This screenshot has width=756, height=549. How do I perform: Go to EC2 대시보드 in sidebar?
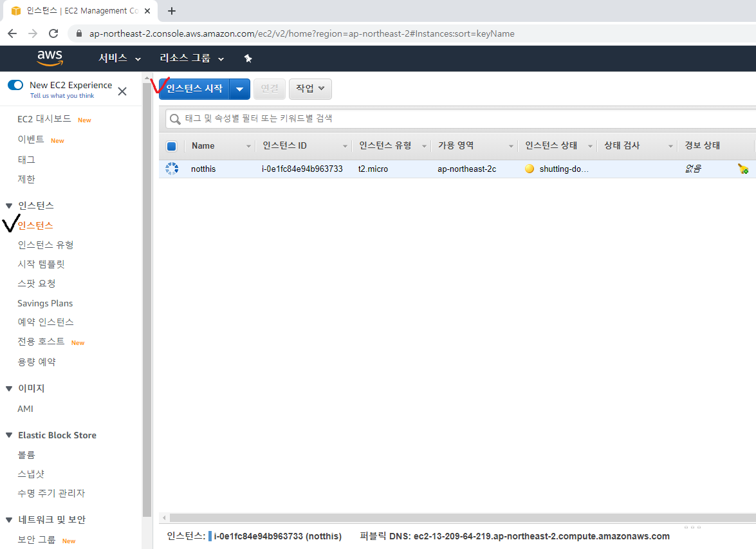[x=44, y=118]
